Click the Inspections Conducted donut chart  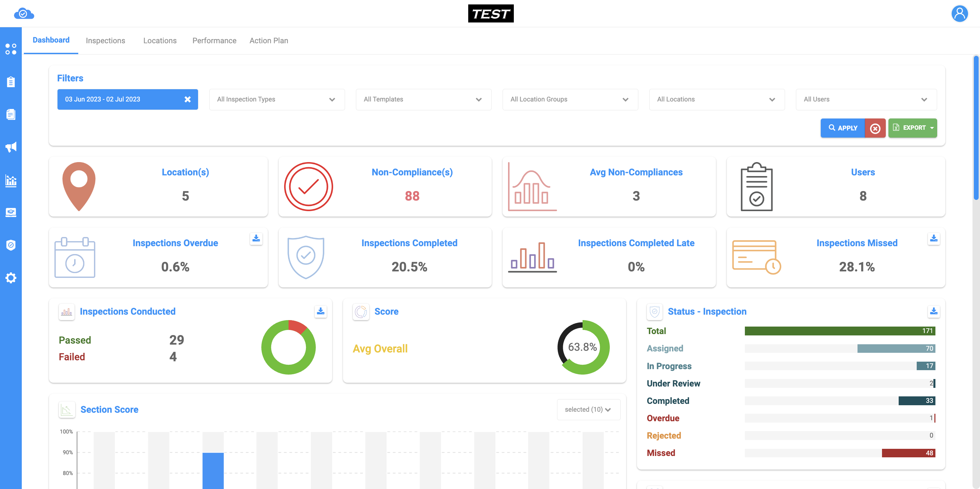pos(288,347)
